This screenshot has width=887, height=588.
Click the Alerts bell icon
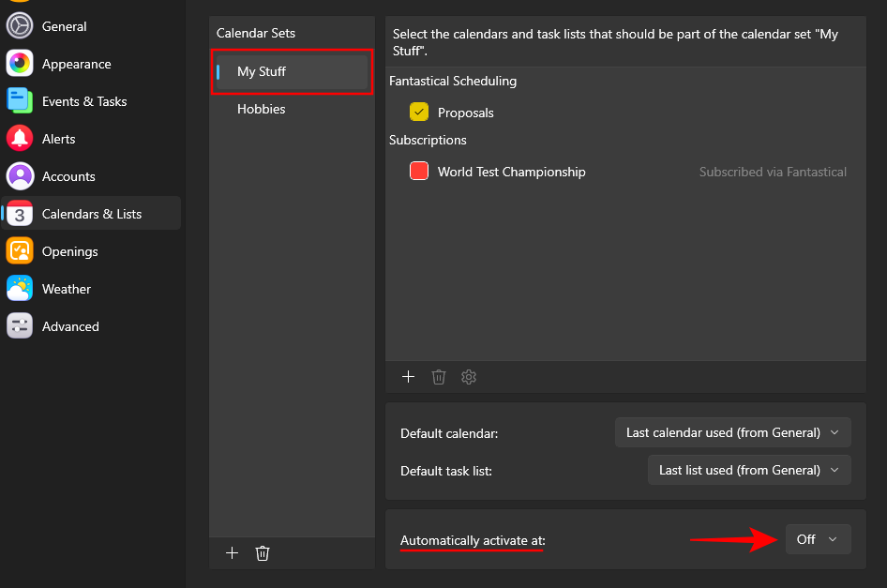(x=20, y=139)
